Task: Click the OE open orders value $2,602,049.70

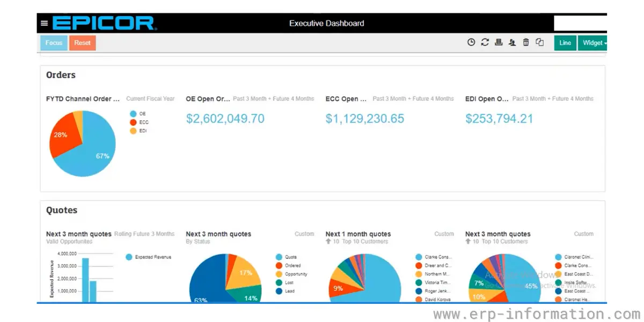Action: coord(225,119)
